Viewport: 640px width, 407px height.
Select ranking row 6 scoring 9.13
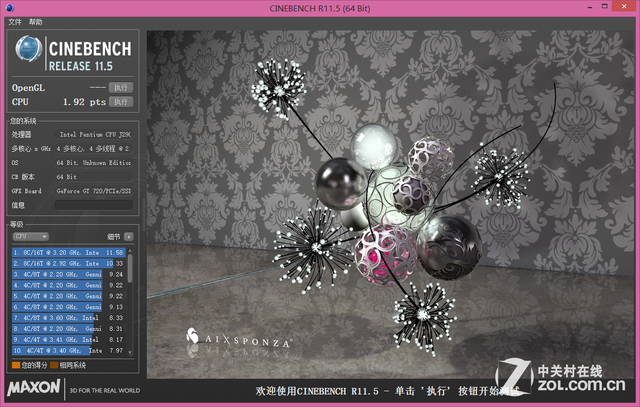click(68, 307)
